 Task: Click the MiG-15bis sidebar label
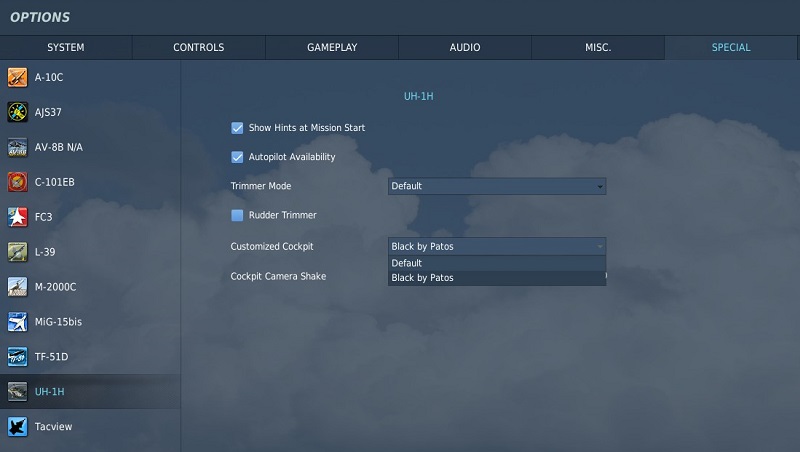point(58,322)
